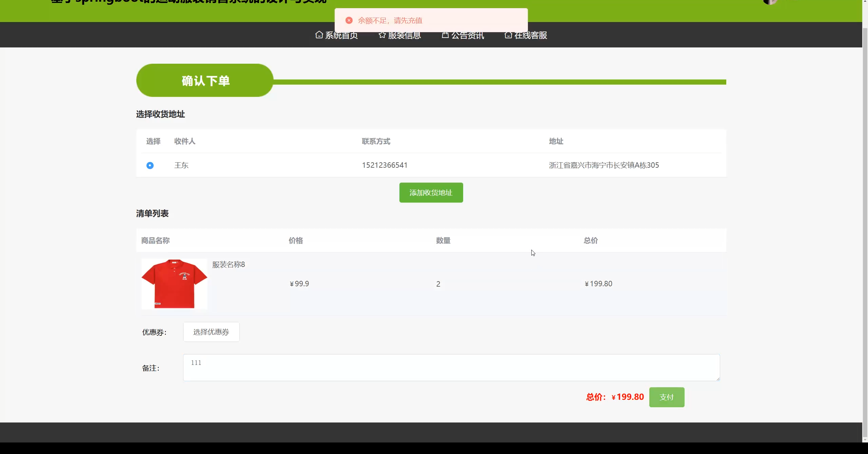This screenshot has width=868, height=454.
Task: Click the red error icon in the toast
Action: [349, 20]
